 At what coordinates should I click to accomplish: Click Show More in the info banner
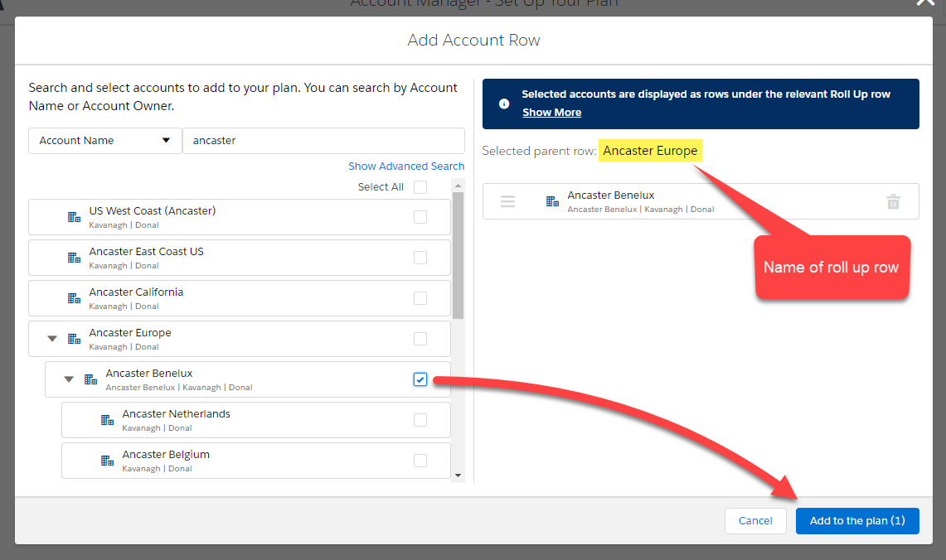coord(551,113)
